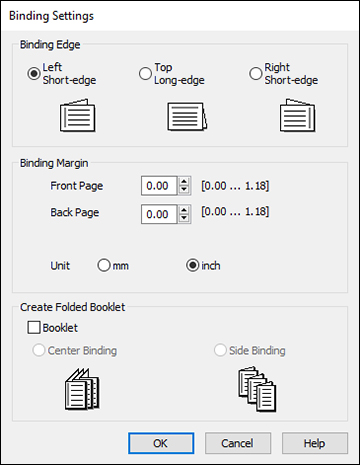Select the Top Long-edge radio button
Screen dimensions: 360x465
pyautogui.click(x=145, y=73)
